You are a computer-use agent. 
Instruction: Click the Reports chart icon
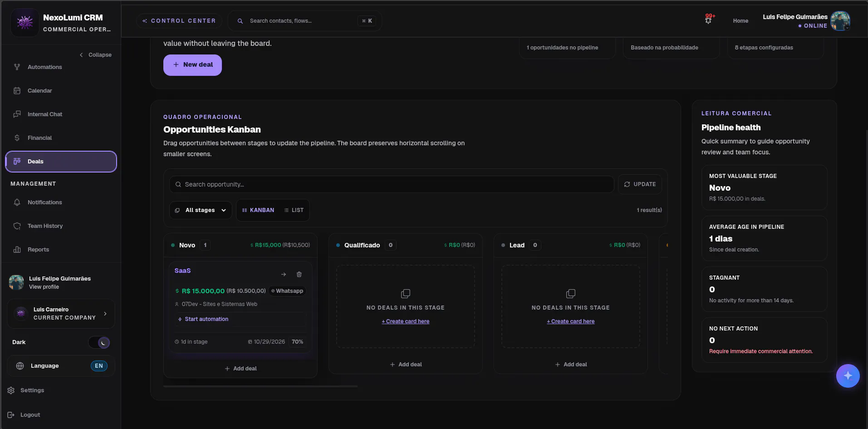click(x=17, y=250)
